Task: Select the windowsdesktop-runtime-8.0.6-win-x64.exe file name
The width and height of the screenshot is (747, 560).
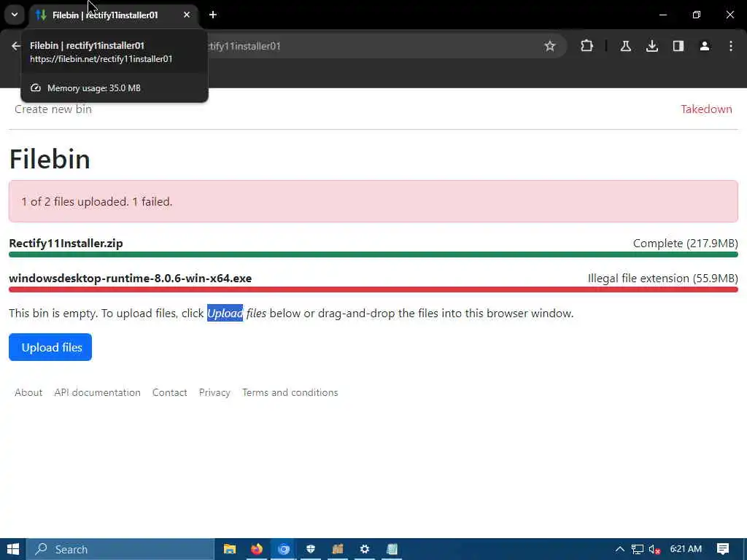Action: [130, 278]
